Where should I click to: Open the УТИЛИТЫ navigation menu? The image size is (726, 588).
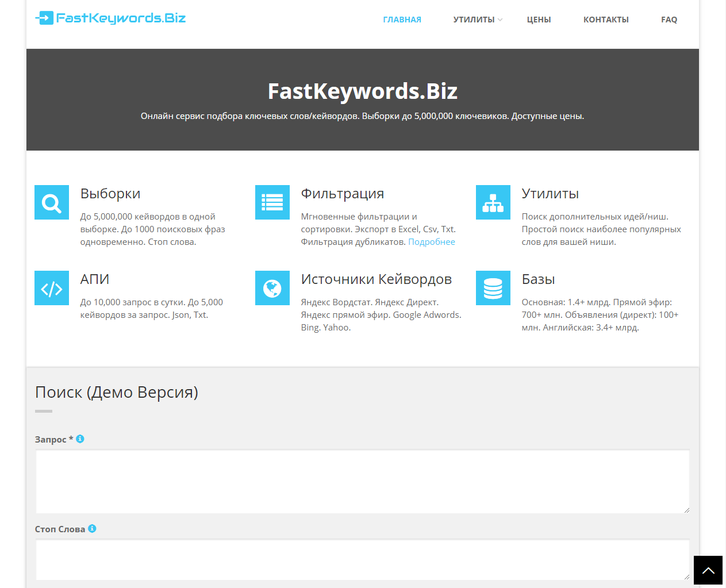tap(474, 19)
